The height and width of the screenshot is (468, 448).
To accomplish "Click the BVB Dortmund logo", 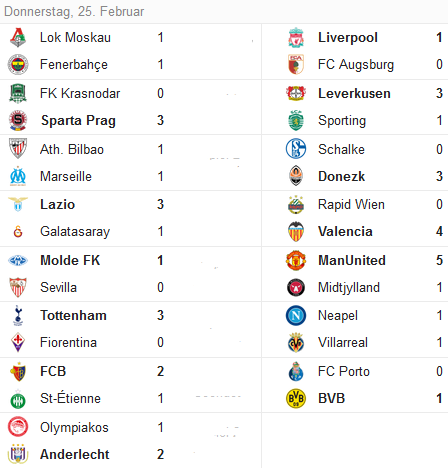I will [296, 398].
